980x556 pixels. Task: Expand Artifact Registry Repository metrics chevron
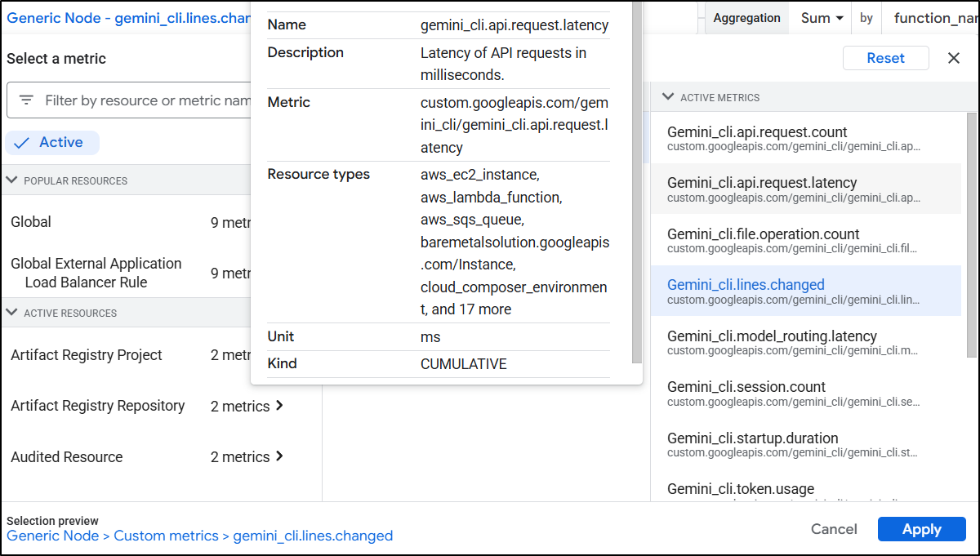(279, 406)
